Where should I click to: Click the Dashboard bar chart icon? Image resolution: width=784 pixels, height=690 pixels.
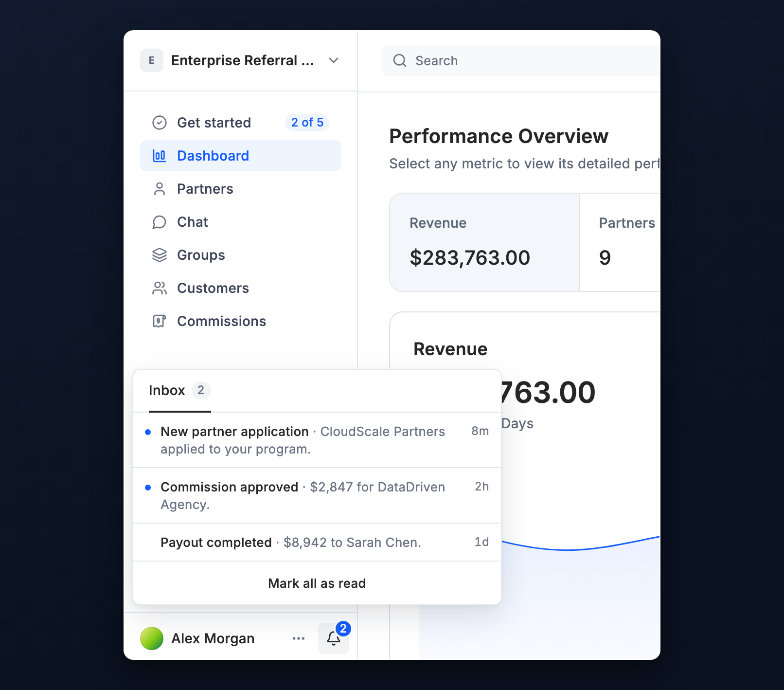click(x=160, y=156)
